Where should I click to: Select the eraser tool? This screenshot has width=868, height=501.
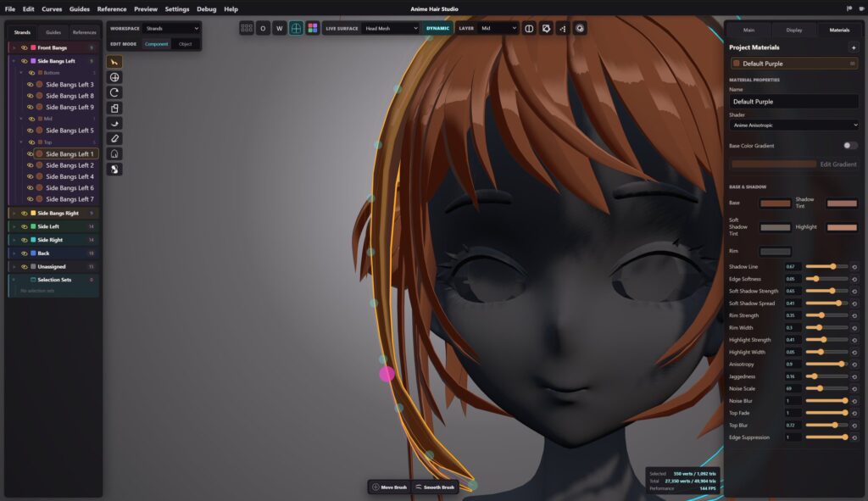pyautogui.click(x=114, y=138)
